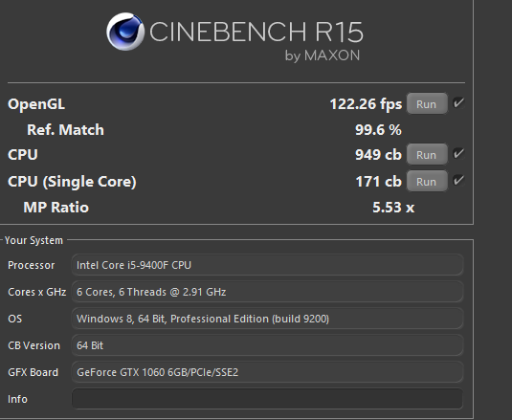The width and height of the screenshot is (512, 420).
Task: Click the Cores x GHz label
Action: click(x=37, y=292)
